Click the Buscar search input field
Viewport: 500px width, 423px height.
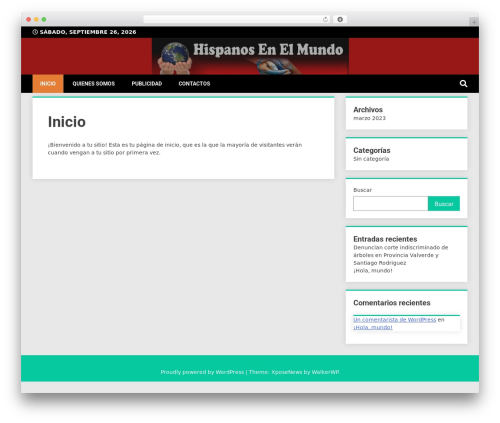[390, 204]
